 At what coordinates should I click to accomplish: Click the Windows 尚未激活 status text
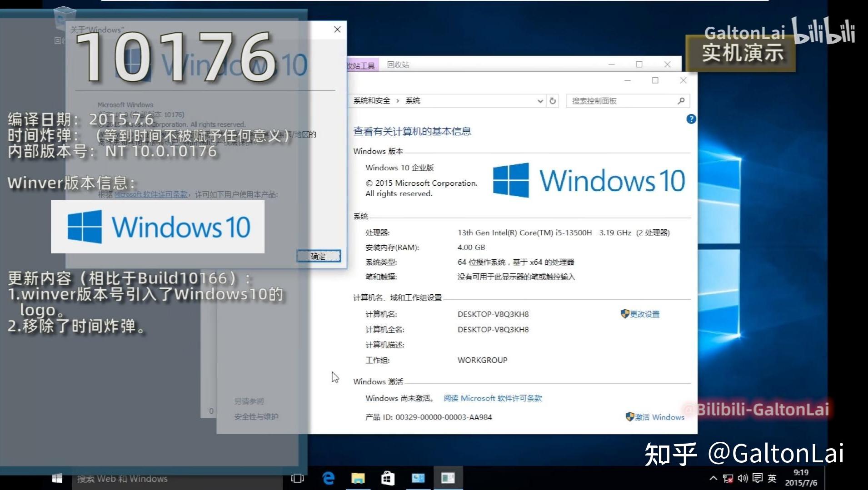point(400,398)
